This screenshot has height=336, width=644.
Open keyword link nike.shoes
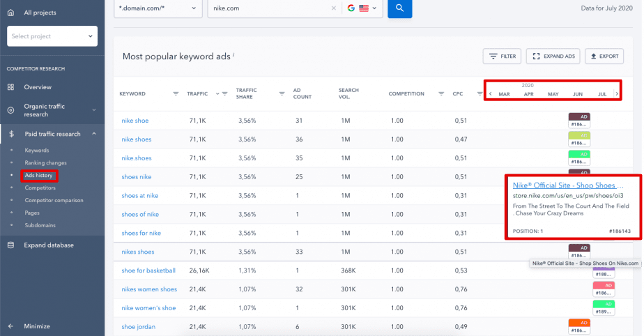coord(137,158)
